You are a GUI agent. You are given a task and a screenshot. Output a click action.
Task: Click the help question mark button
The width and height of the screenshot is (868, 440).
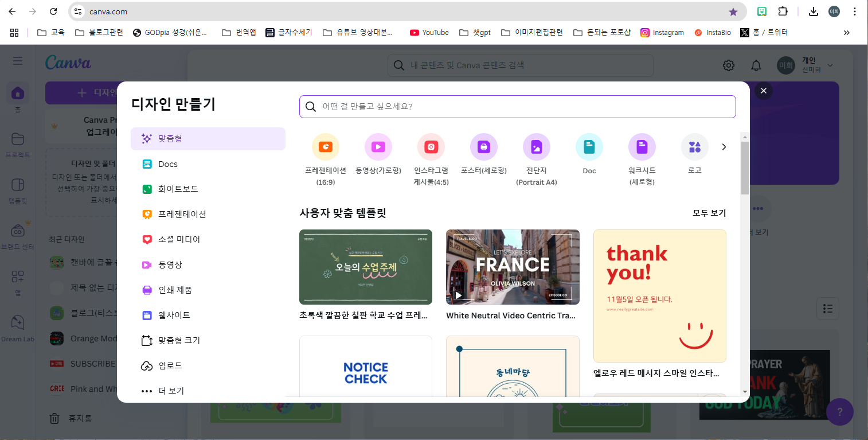(840, 411)
